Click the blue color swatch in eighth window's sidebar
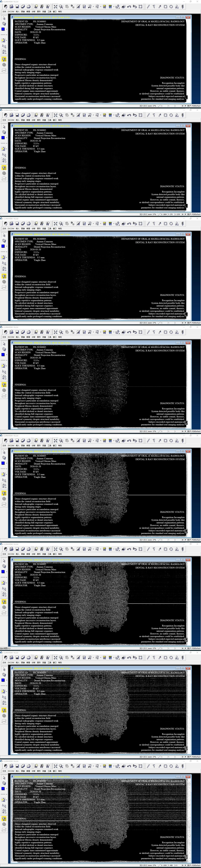The image size is (201, 868). (3, 789)
